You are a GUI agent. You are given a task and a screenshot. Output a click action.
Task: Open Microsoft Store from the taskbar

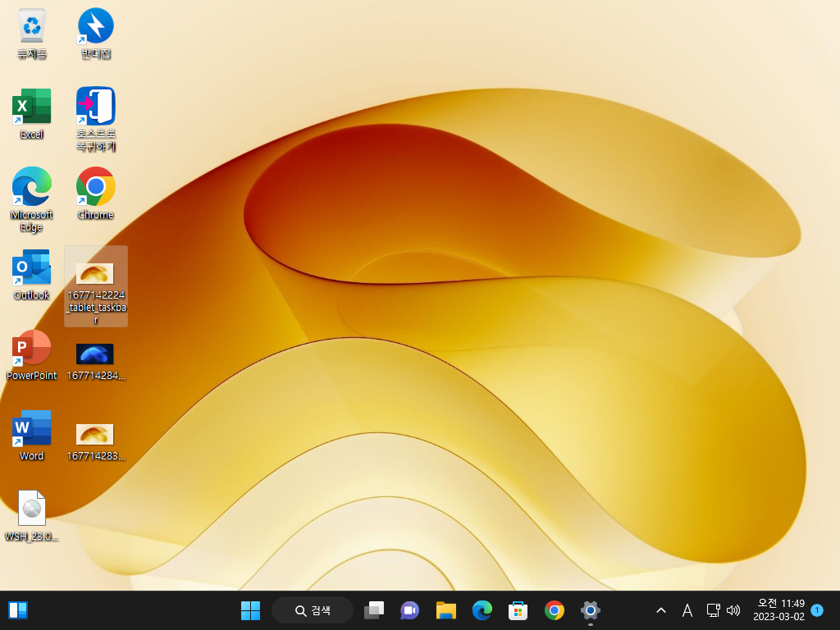(x=518, y=610)
